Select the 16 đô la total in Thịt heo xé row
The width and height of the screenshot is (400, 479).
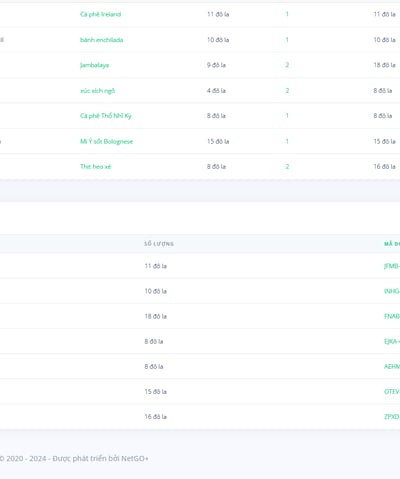coord(384,166)
